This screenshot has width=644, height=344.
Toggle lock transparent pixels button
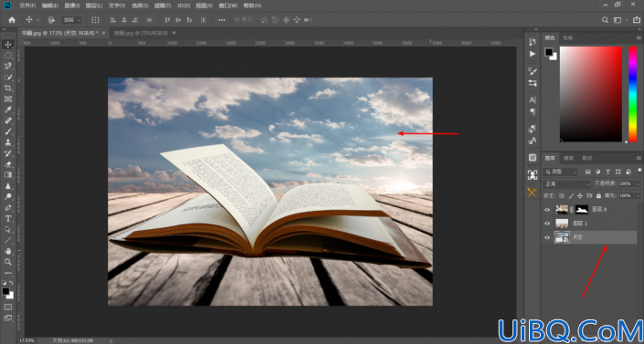(563, 196)
